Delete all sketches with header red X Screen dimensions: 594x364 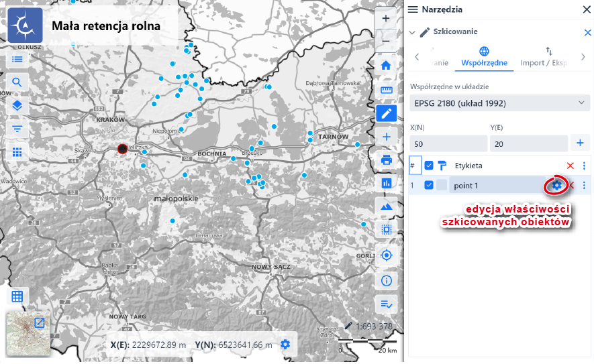(x=571, y=166)
